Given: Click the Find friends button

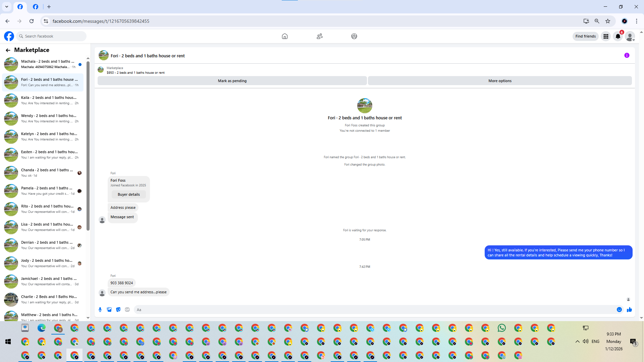Looking at the screenshot, I should (x=585, y=36).
